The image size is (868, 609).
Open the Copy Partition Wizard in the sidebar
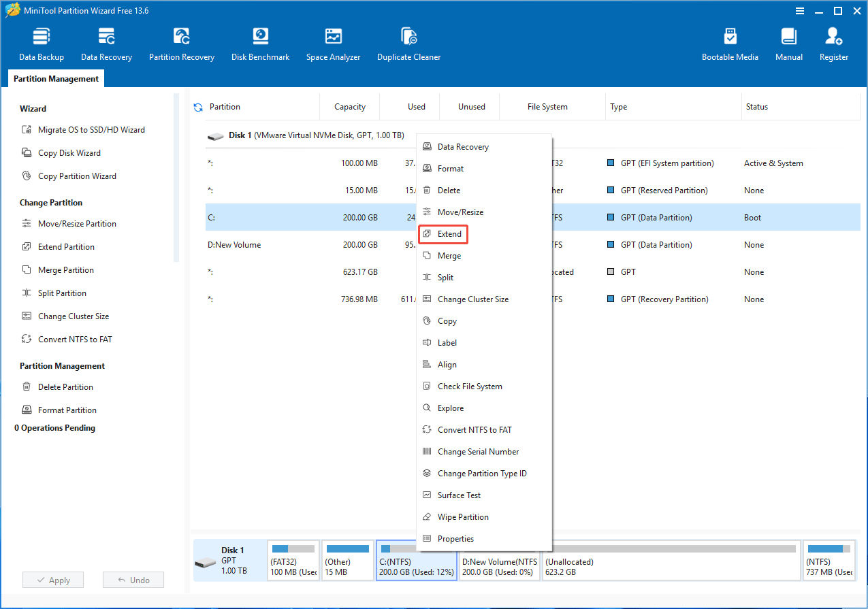(69, 176)
